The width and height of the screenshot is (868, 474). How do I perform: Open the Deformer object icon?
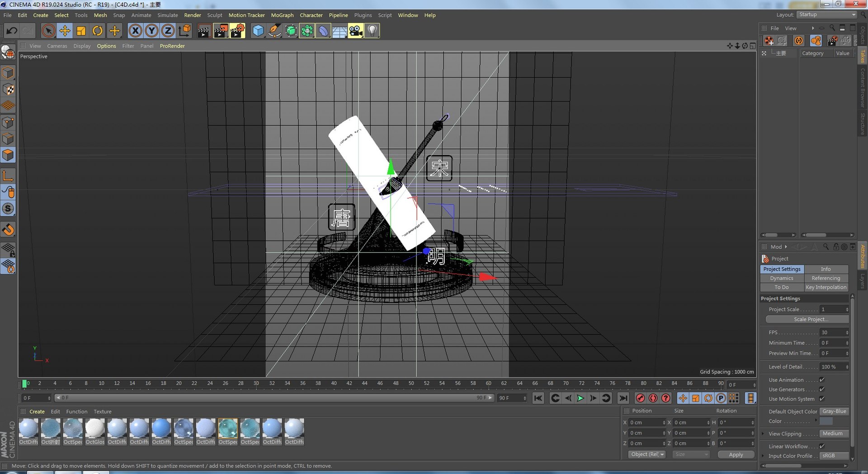[323, 31]
